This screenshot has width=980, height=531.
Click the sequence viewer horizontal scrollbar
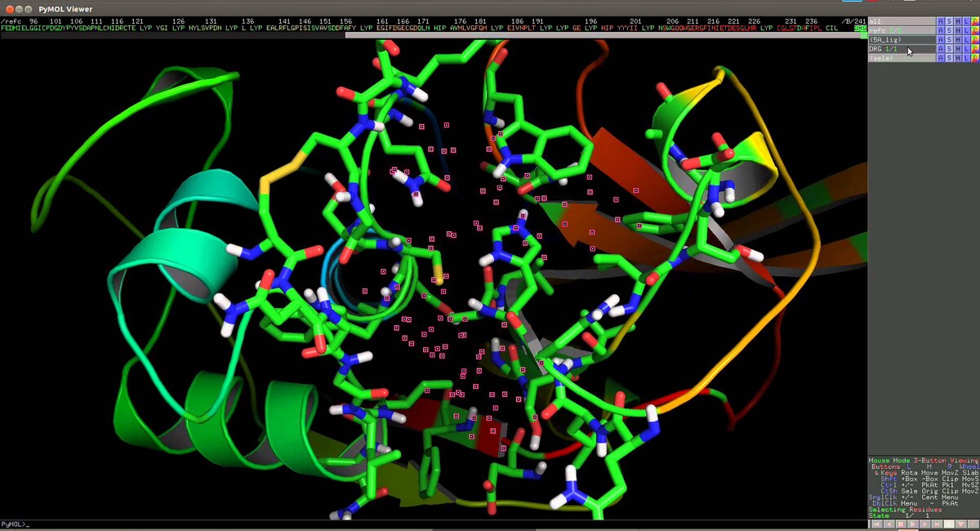[605, 35]
